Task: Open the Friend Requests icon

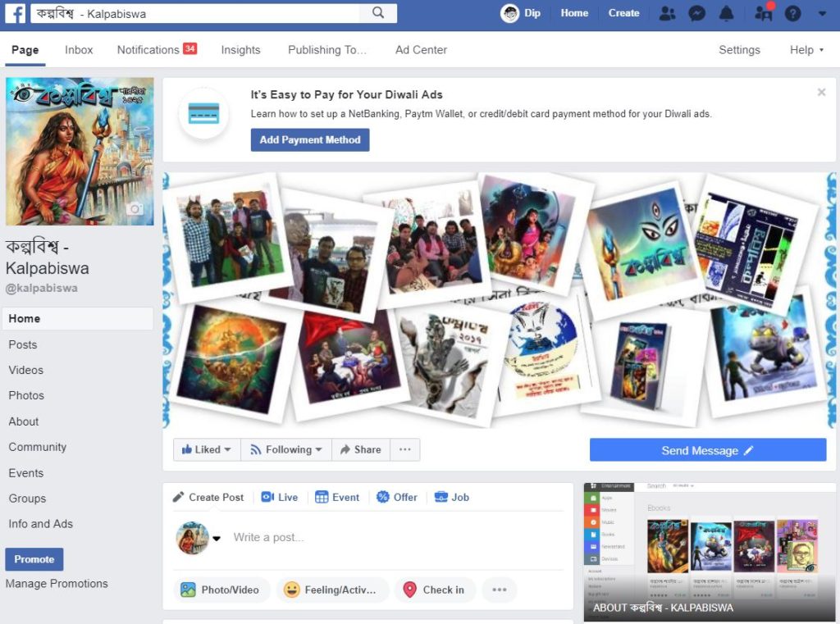Action: pos(667,13)
